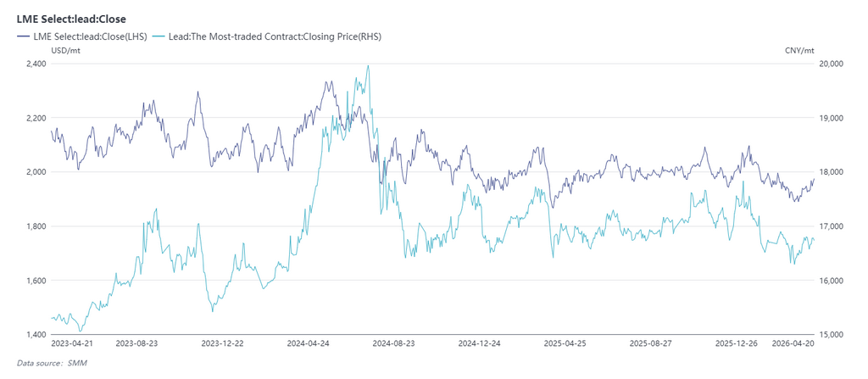Click the CNY/mt right axis unit label
The width and height of the screenshot is (868, 379).
(x=799, y=51)
